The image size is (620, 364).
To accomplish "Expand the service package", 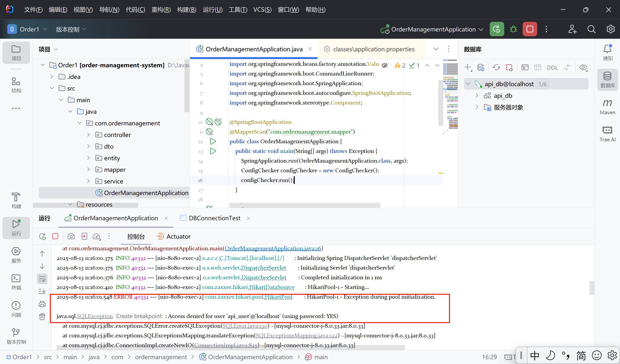I will (89, 181).
